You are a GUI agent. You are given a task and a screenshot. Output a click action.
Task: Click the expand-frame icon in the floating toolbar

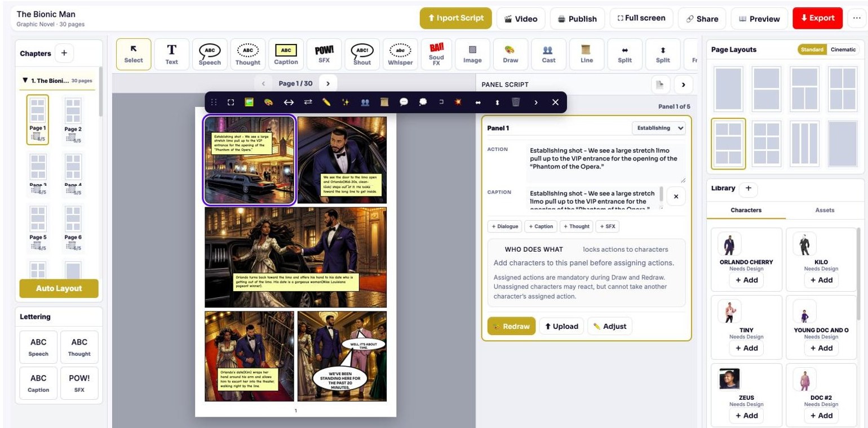click(x=231, y=102)
